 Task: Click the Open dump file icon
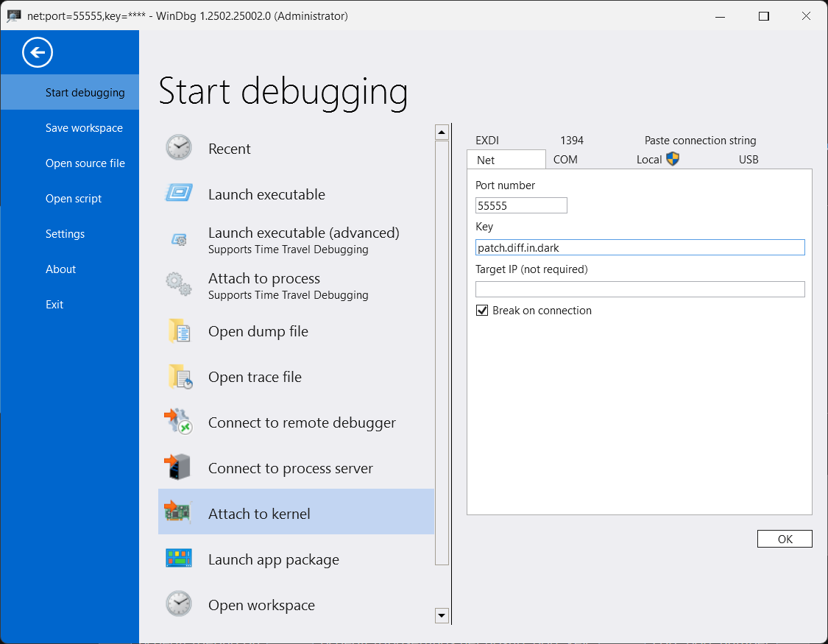tap(178, 331)
